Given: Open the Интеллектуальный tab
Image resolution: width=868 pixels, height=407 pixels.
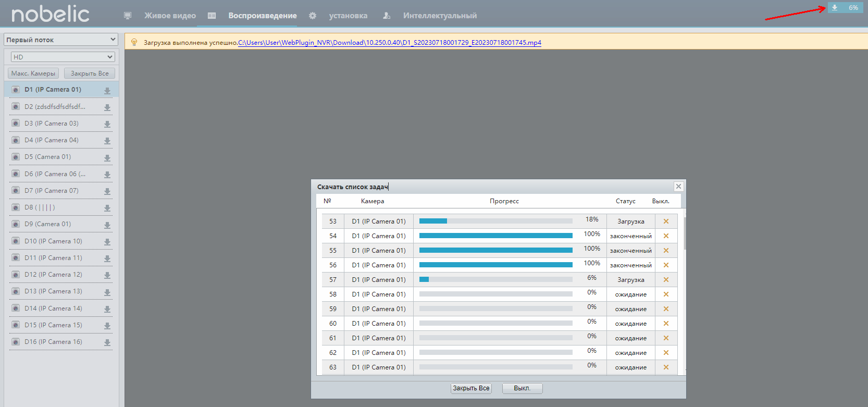Looking at the screenshot, I should coord(440,16).
